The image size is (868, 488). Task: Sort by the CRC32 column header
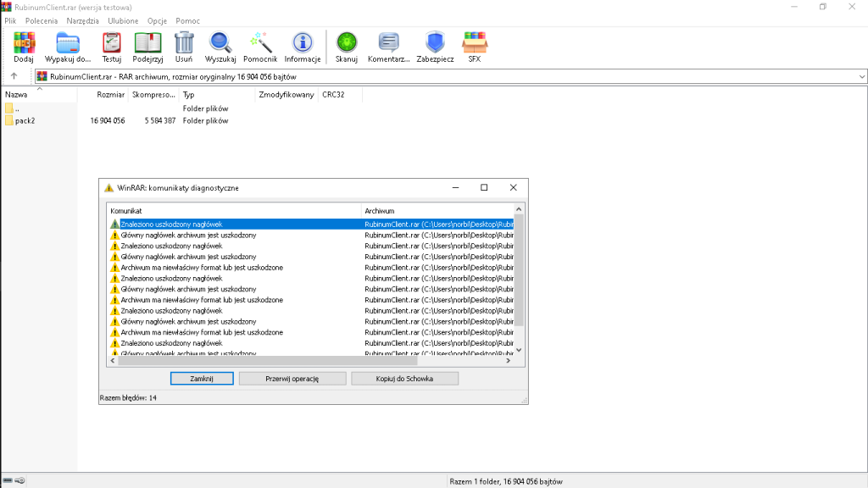pyautogui.click(x=341, y=95)
